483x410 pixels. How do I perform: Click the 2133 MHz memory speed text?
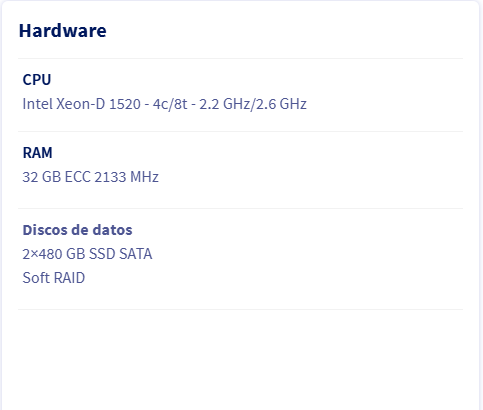click(127, 177)
